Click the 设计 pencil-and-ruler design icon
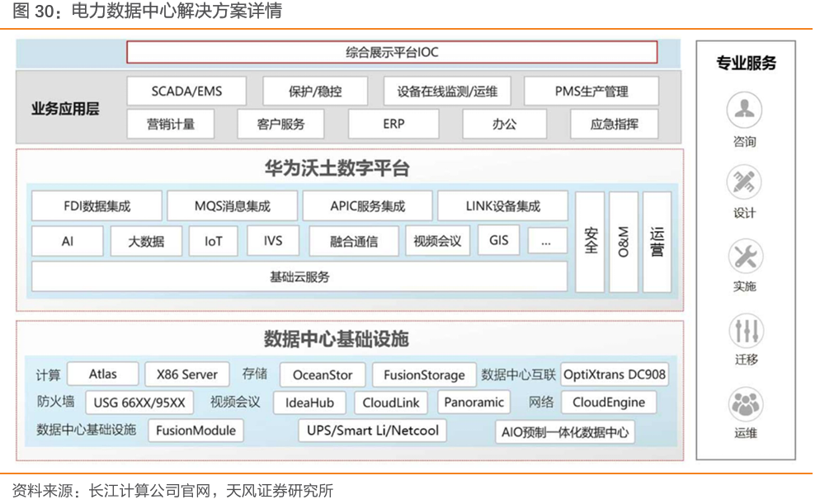 744,182
